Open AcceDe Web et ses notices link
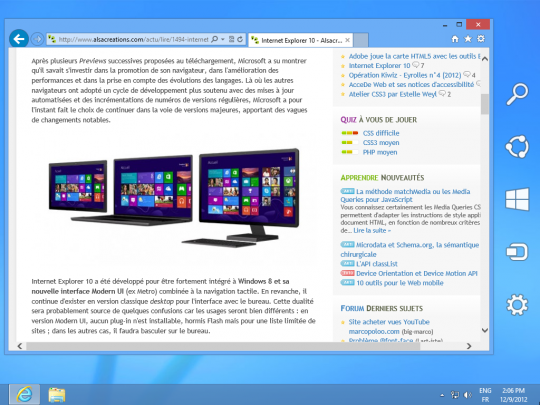 (x=411, y=84)
